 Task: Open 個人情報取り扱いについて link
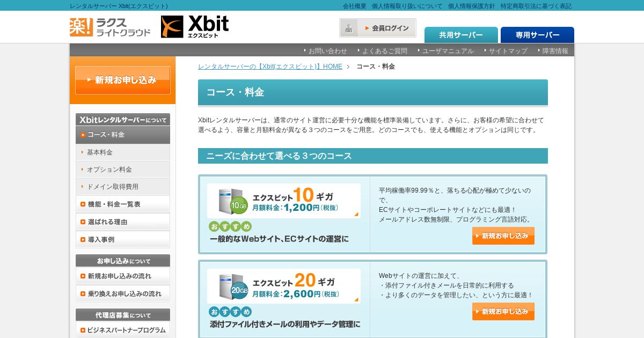click(407, 6)
